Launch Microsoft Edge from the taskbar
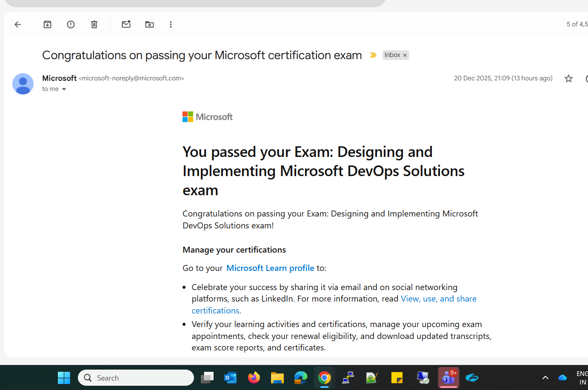The image size is (588, 390). (x=301, y=378)
